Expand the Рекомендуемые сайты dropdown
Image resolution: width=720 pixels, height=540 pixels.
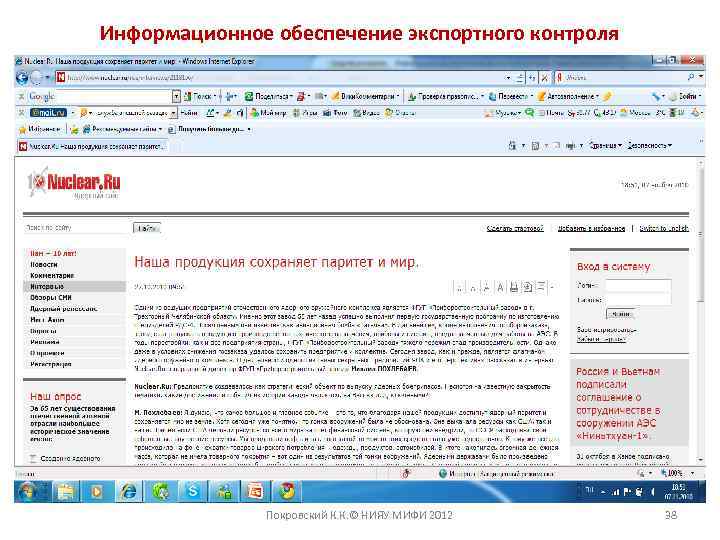coord(160,129)
